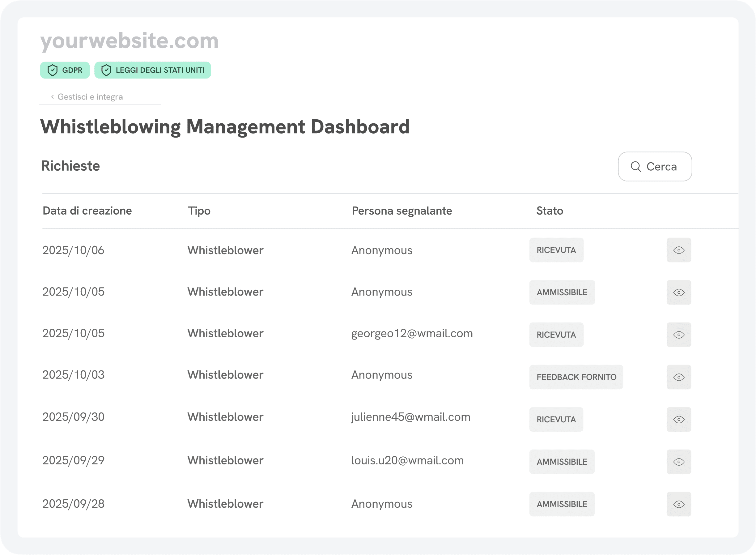Click the Stato column header
Screen dimensions: 756x555
pos(550,211)
